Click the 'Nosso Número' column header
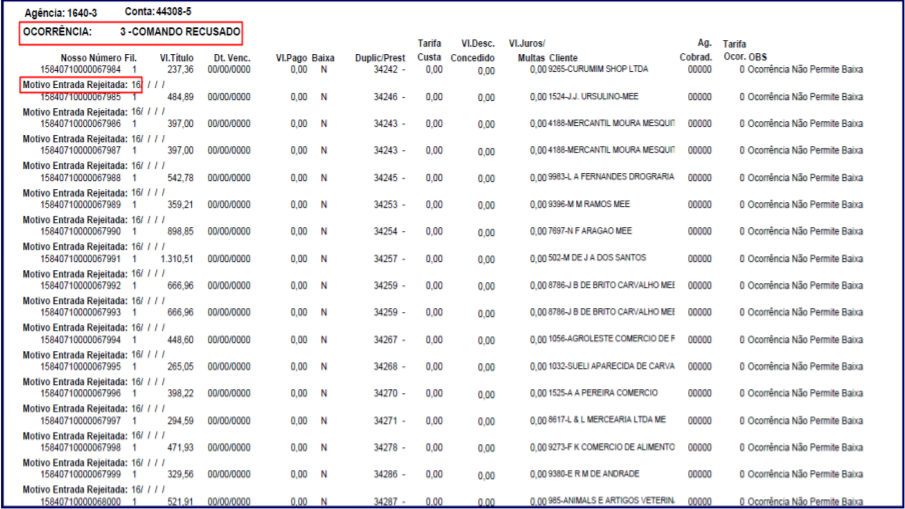Image resolution: width=905 pixels, height=509 pixels. 91,58
